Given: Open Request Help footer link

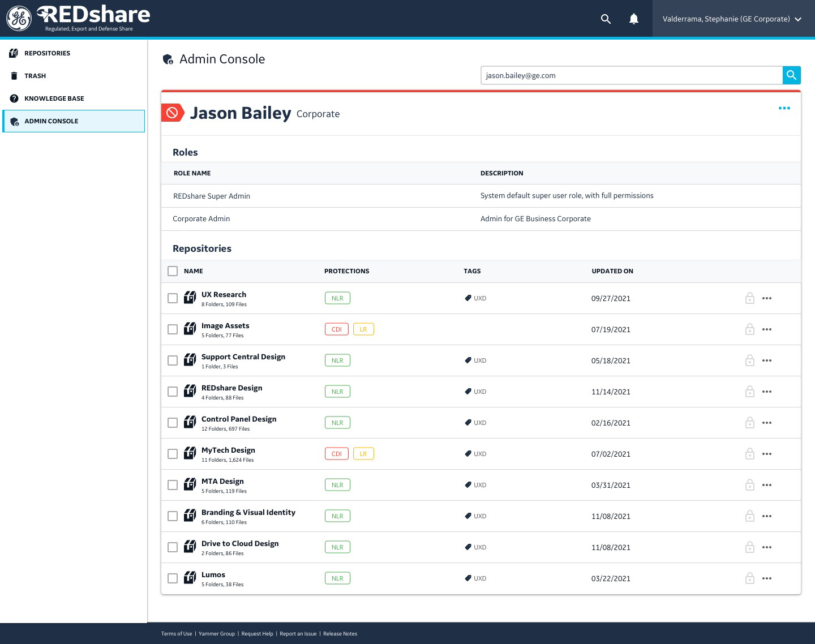Looking at the screenshot, I should pos(257,634).
